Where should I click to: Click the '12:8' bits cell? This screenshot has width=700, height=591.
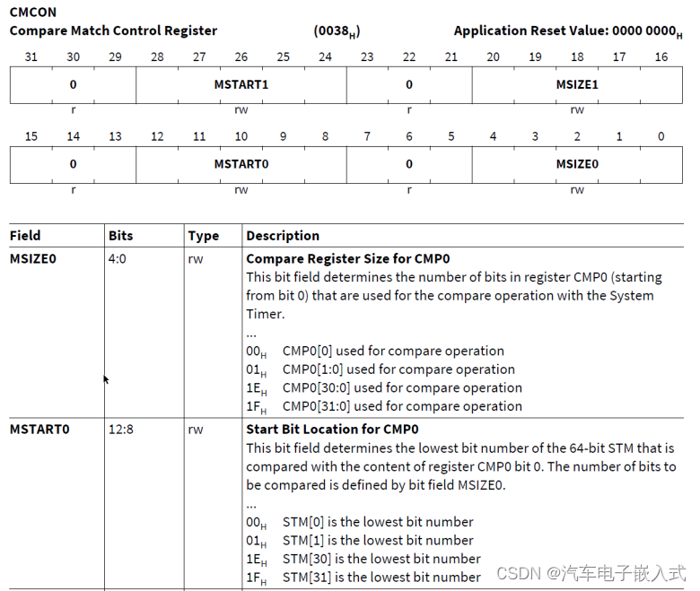coord(121,429)
